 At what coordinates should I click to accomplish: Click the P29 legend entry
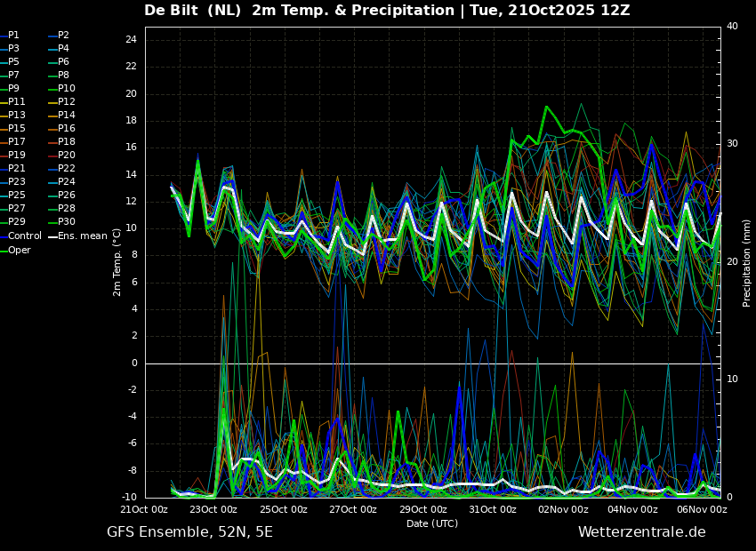[16, 222]
